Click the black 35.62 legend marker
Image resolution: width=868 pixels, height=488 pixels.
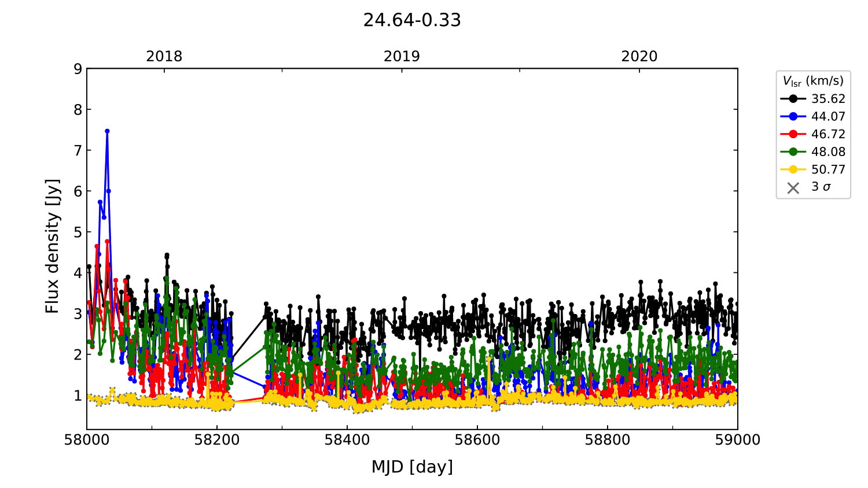click(x=793, y=99)
